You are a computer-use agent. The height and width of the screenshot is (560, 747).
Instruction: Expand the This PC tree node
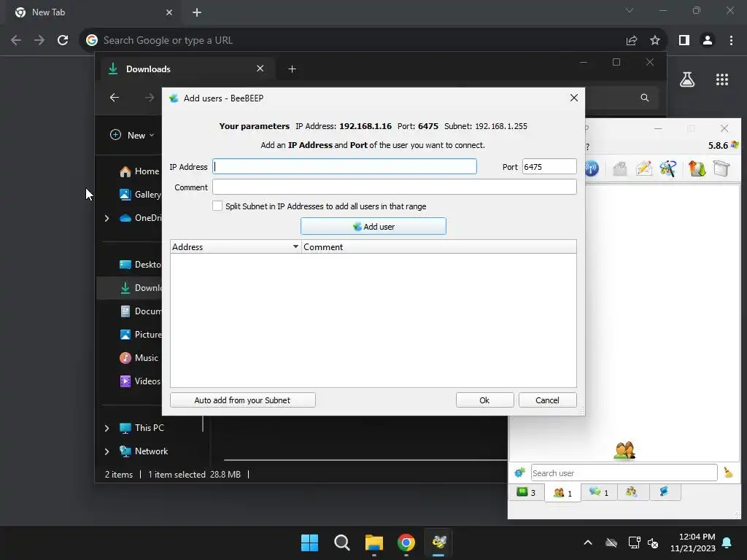107,428
